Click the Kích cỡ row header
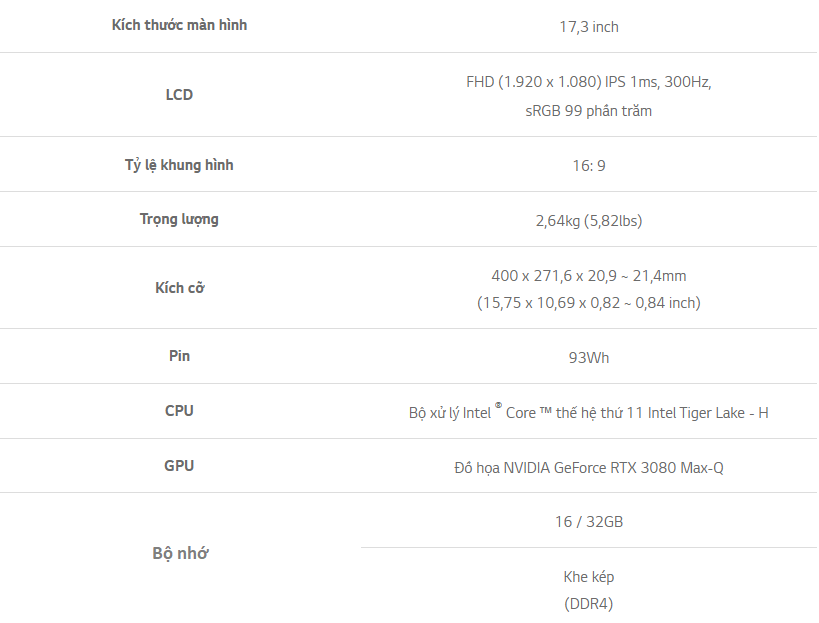819x623 pixels. (x=179, y=288)
